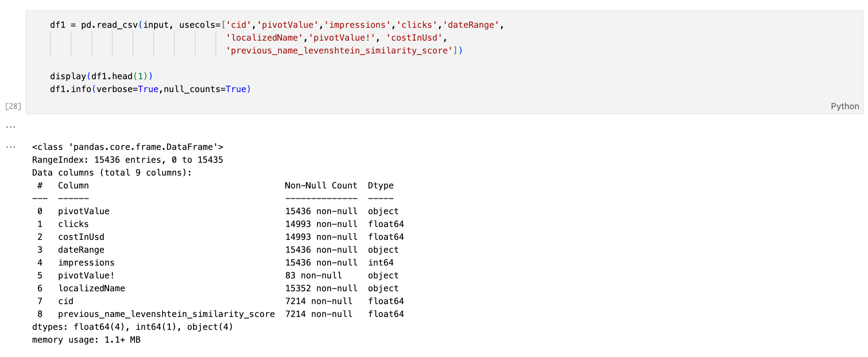Click the localizedName row in the info output table
Image resolution: width=868 pixels, height=357 pixels.
click(x=92, y=288)
